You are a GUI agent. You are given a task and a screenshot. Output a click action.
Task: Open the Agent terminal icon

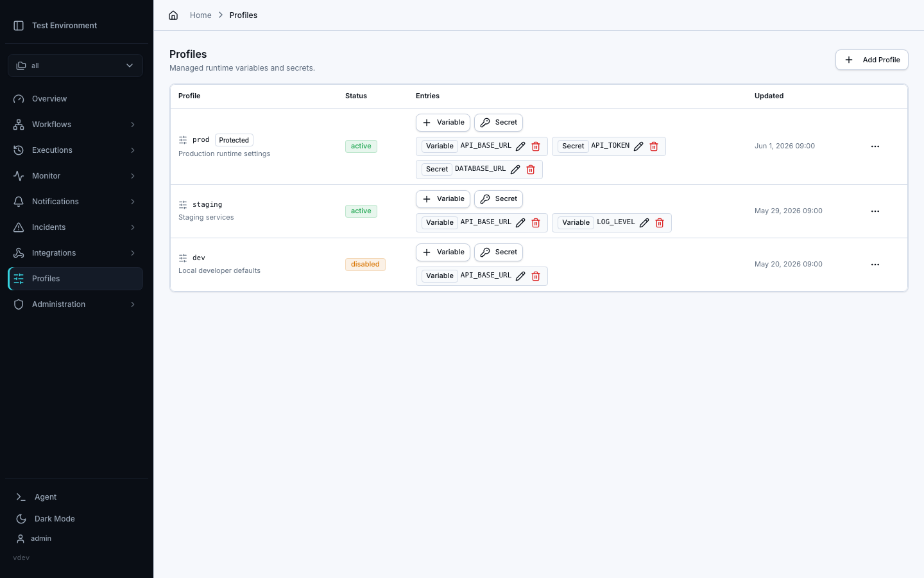21,497
